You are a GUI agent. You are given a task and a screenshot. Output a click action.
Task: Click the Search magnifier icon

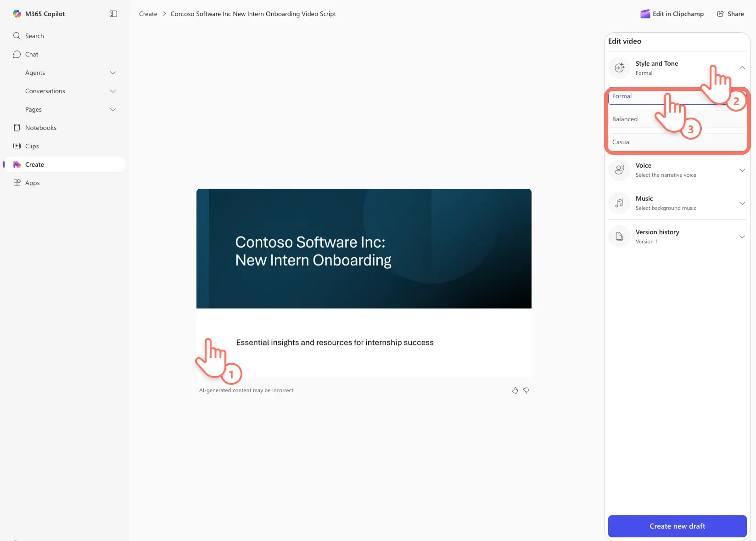coord(17,36)
